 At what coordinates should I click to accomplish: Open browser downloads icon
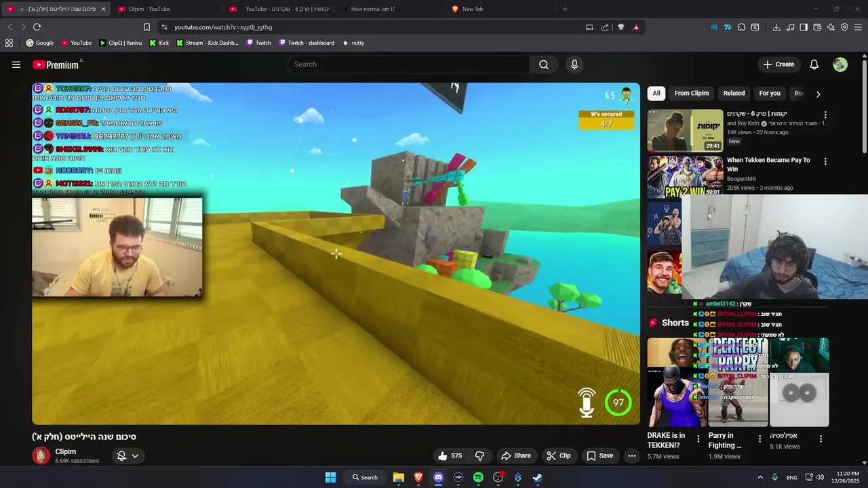pyautogui.click(x=776, y=27)
